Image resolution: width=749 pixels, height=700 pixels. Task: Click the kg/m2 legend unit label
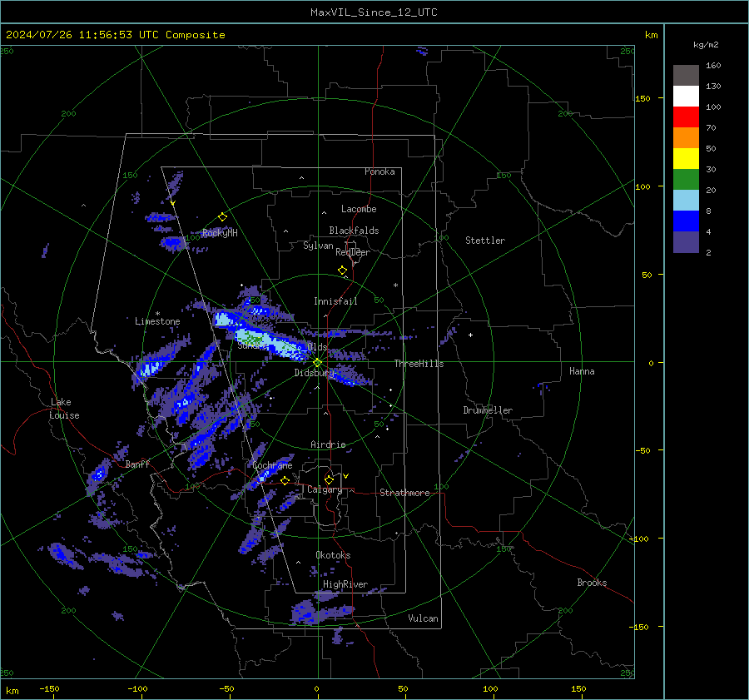pos(706,45)
